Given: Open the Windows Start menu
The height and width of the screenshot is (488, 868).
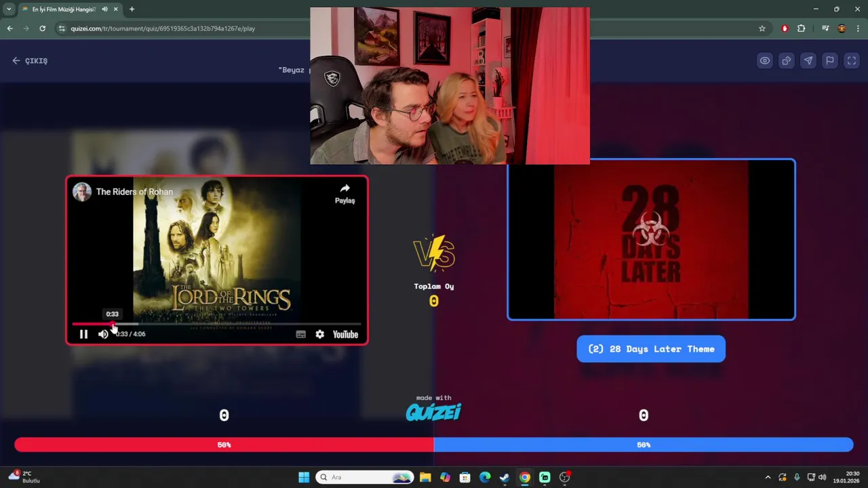Looking at the screenshot, I should pyautogui.click(x=304, y=477).
